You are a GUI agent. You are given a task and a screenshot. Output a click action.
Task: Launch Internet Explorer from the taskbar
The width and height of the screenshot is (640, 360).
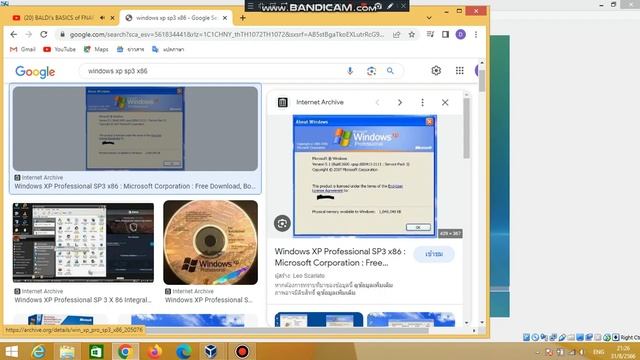pos(39,351)
